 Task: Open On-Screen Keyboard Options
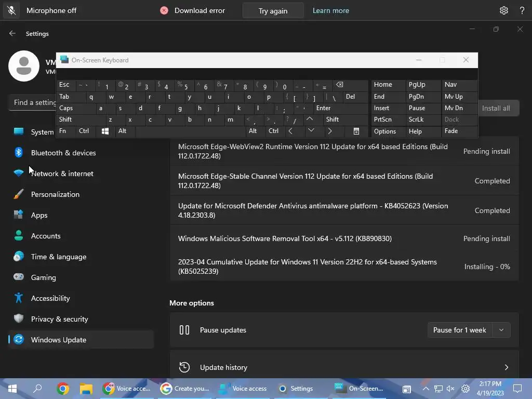coord(388,131)
